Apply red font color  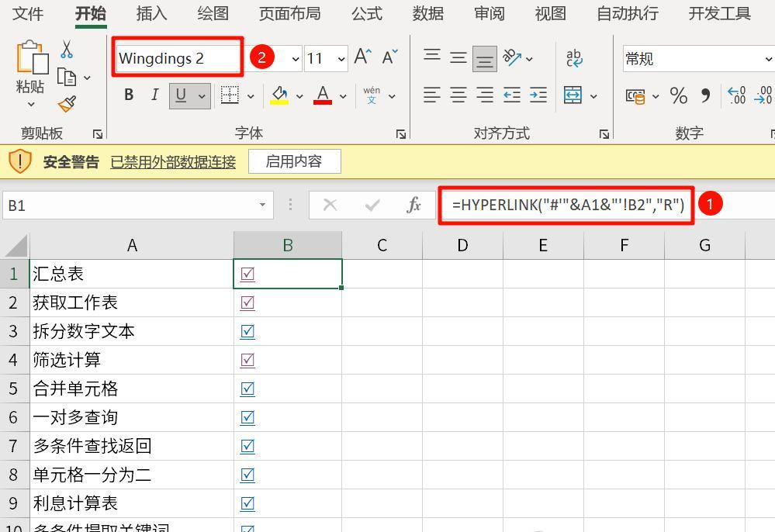[x=323, y=95]
